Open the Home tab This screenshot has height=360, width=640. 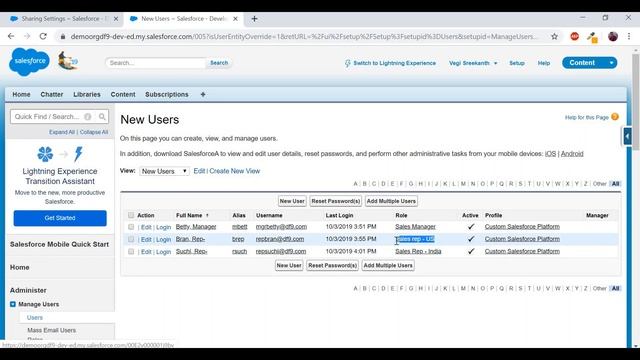(x=21, y=94)
